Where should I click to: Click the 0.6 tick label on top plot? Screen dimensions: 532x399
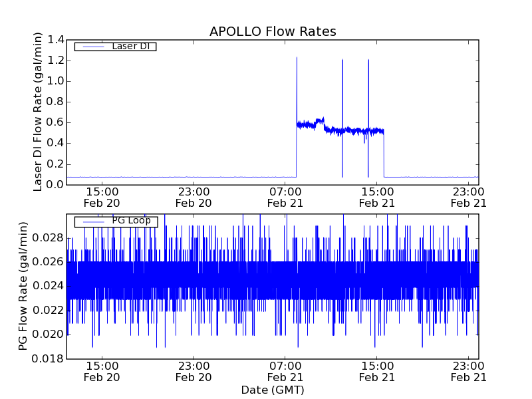point(56,123)
